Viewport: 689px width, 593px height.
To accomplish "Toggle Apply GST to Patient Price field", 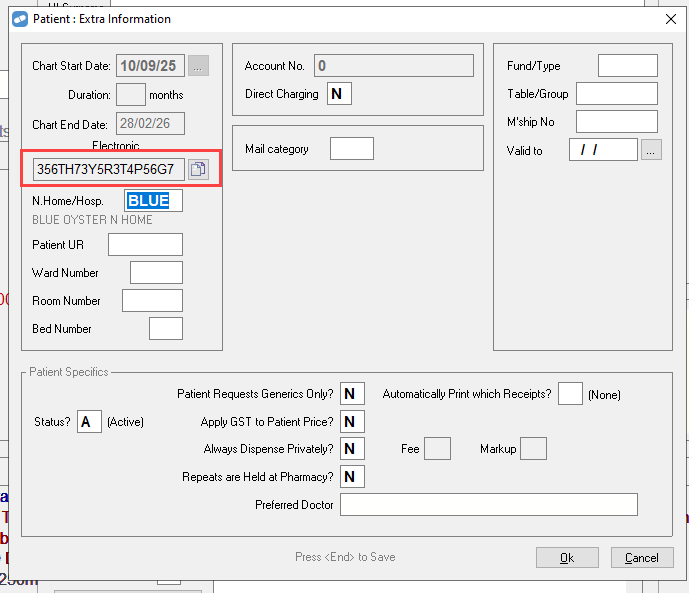I will pyautogui.click(x=352, y=422).
